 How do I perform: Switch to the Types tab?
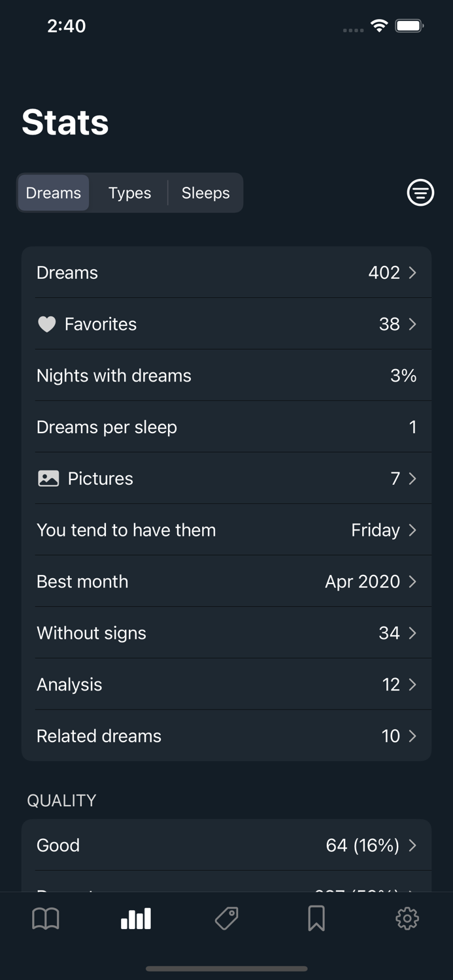[x=129, y=193]
